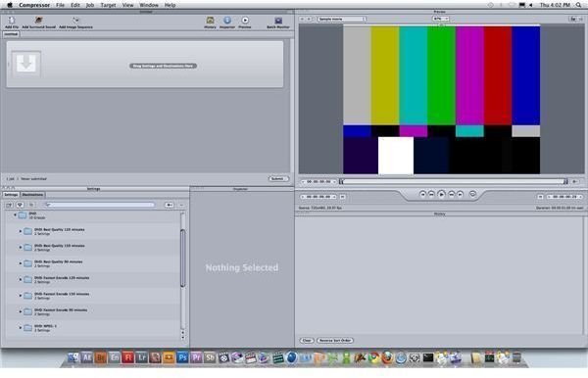Play the preview clip
The image size is (588, 378).
coord(441,194)
